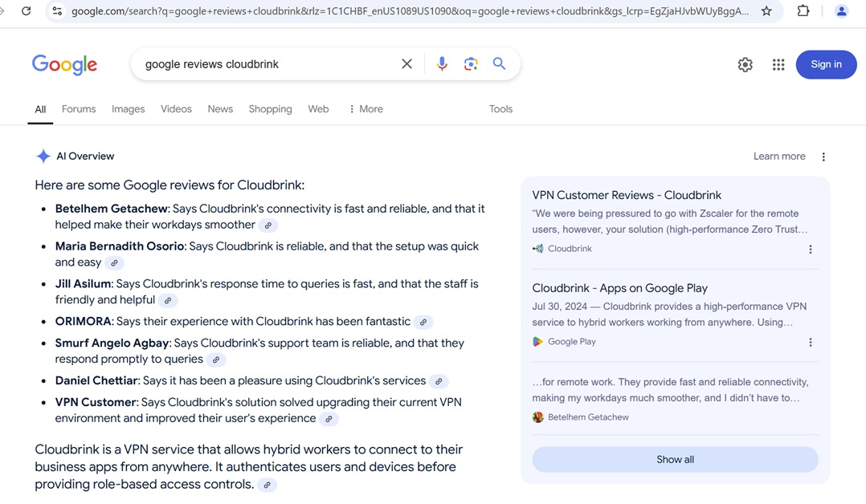Switch to the Web tab
Viewport: 866px width, 504px height.
pyautogui.click(x=318, y=109)
